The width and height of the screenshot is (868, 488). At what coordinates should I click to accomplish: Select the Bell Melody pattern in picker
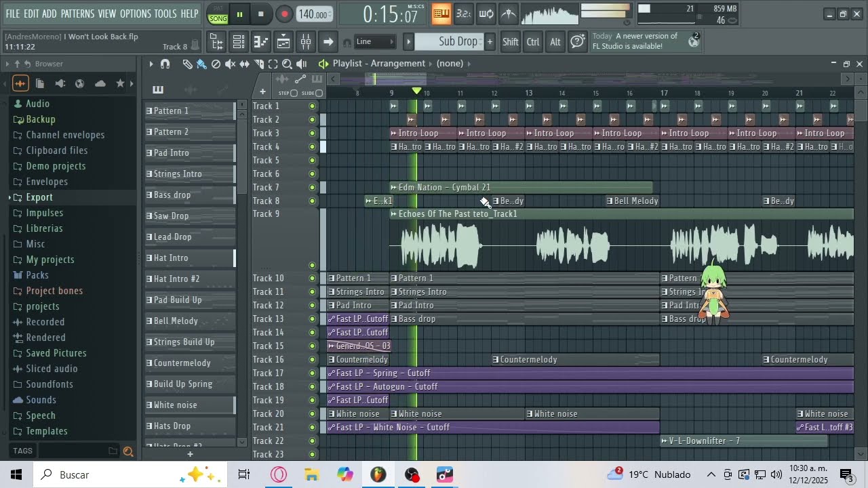(x=189, y=321)
